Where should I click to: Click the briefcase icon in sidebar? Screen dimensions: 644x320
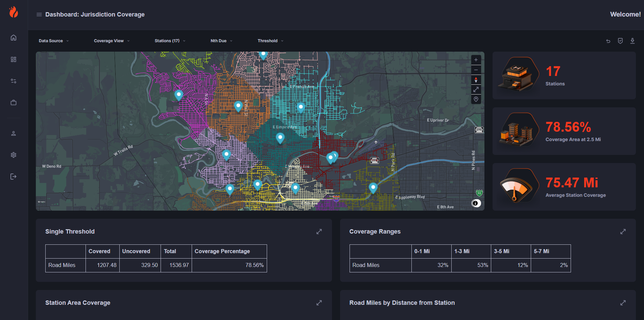14,103
